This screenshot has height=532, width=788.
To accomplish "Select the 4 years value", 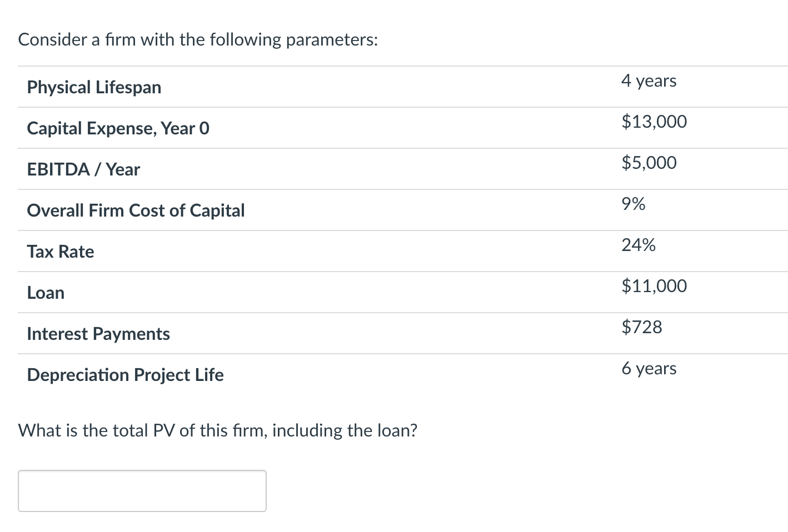I will [x=649, y=80].
